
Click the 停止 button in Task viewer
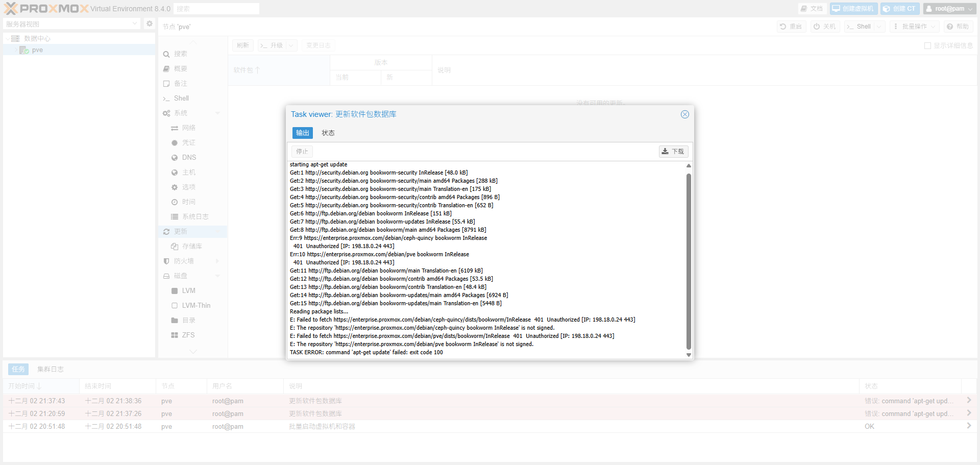302,151
